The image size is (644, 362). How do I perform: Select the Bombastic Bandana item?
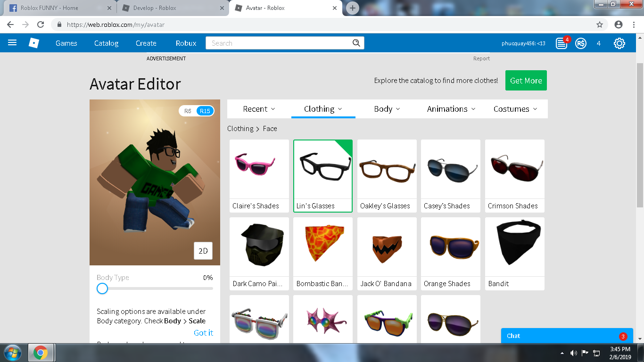(323, 254)
